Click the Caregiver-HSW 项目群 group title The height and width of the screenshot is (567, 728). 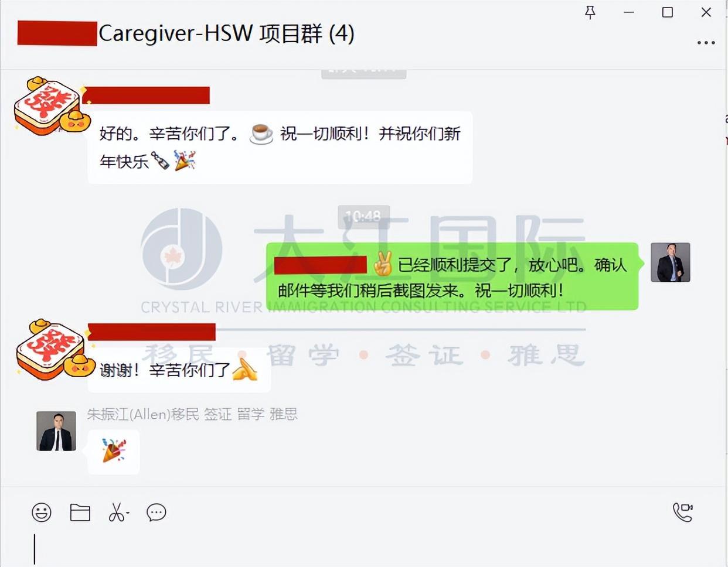226,33
